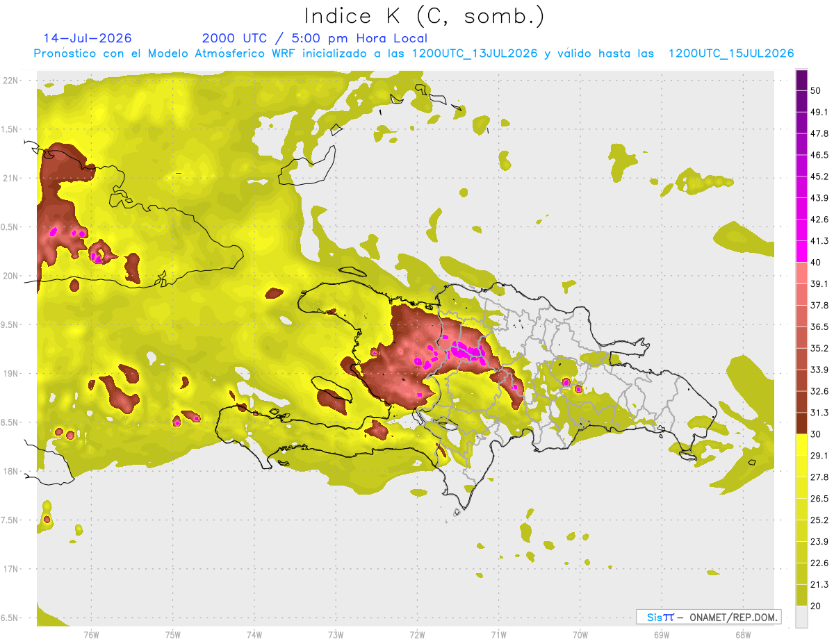Click the "70W" longitude label
Viewport: 834px width, 644px height.
tap(580, 635)
